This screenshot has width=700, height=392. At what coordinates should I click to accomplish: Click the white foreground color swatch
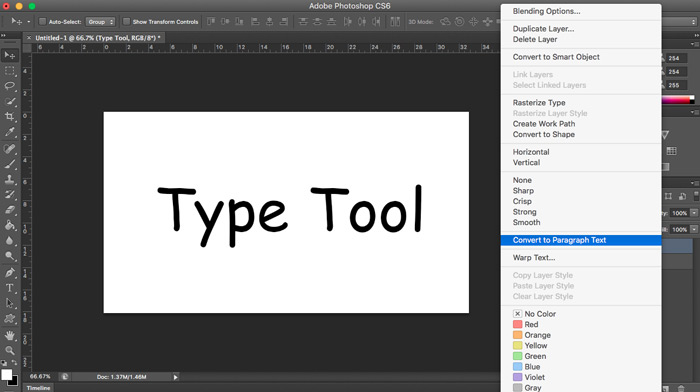[x=6, y=375]
